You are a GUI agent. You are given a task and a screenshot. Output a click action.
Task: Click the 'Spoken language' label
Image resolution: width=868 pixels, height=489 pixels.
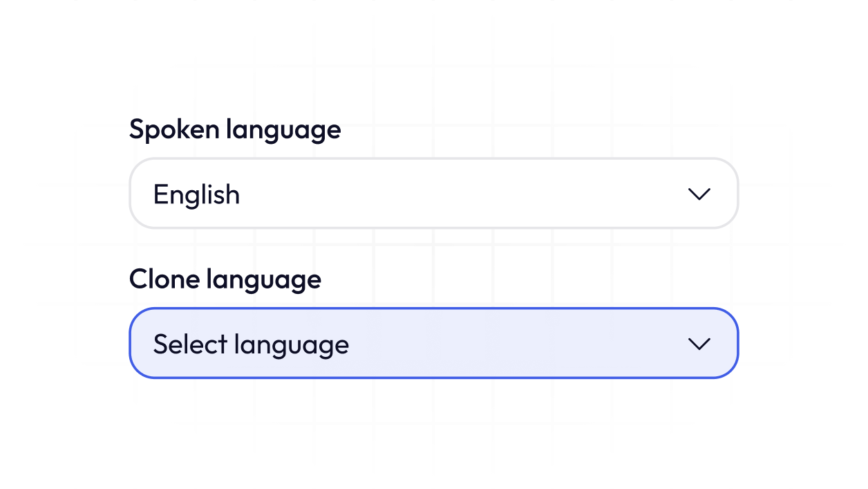coord(235,129)
